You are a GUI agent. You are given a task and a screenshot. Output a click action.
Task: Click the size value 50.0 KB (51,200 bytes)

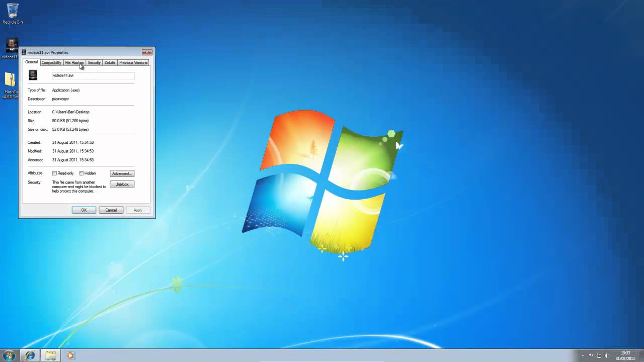pyautogui.click(x=70, y=121)
